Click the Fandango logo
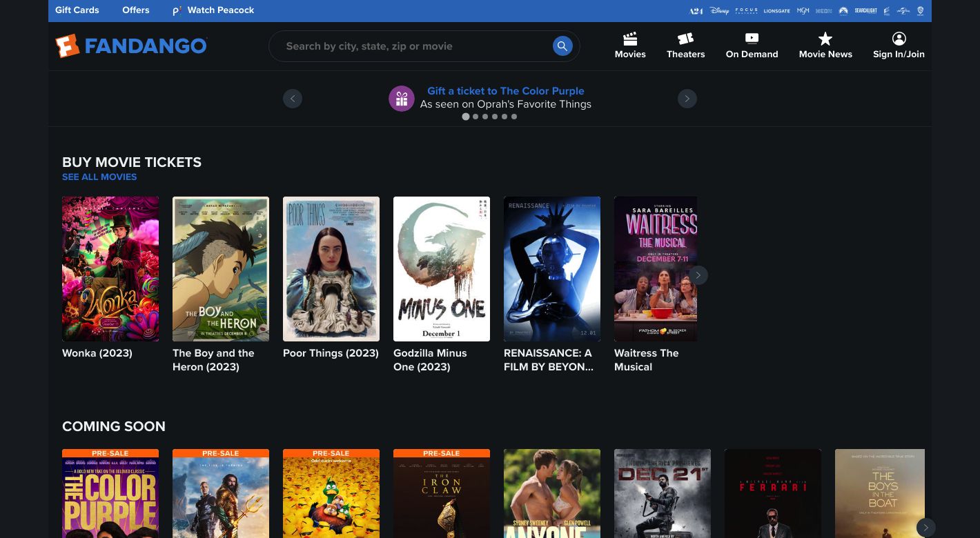 [x=131, y=46]
